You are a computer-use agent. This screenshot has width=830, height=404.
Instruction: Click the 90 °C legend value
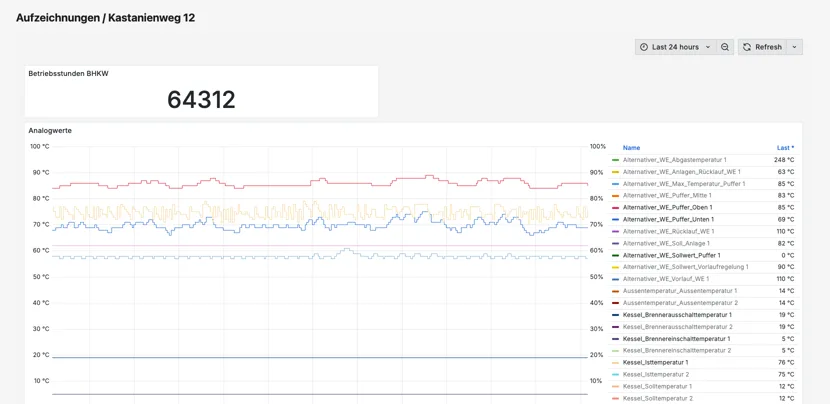(786, 267)
